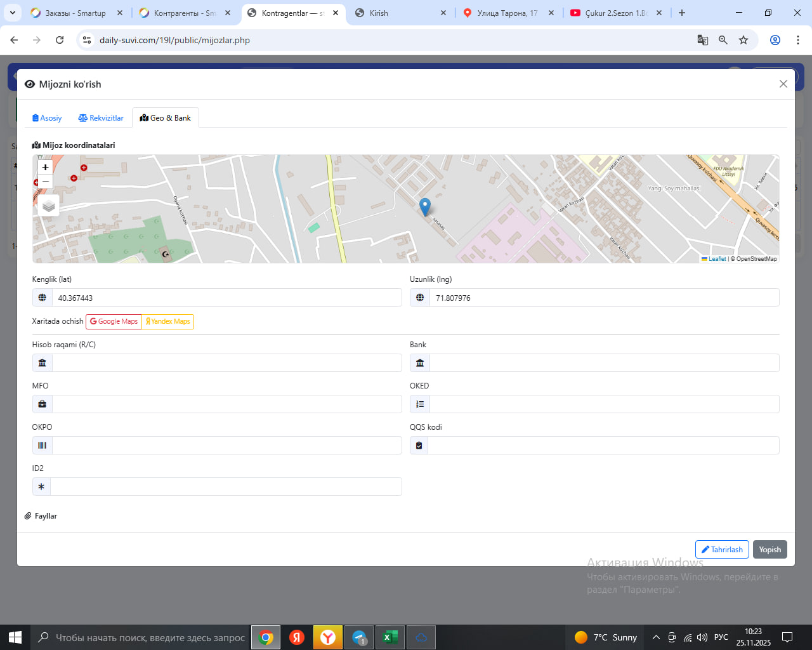Open Excel from the taskbar
The height and width of the screenshot is (650, 812).
click(x=390, y=637)
